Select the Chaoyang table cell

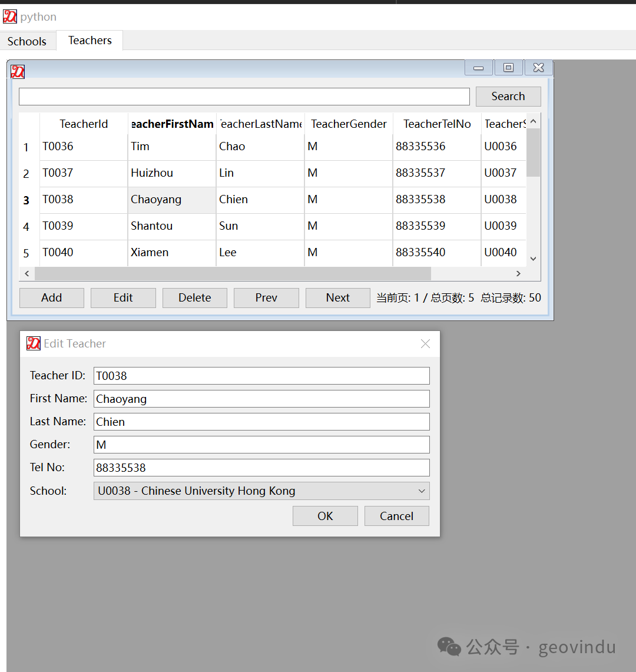[172, 200]
